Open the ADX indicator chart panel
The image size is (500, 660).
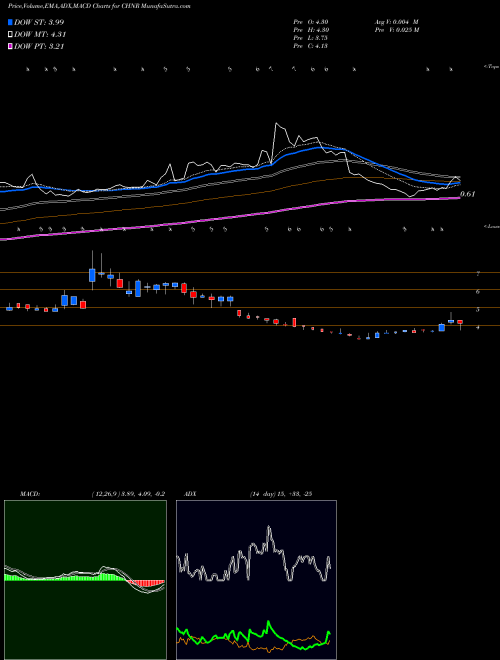click(x=256, y=580)
